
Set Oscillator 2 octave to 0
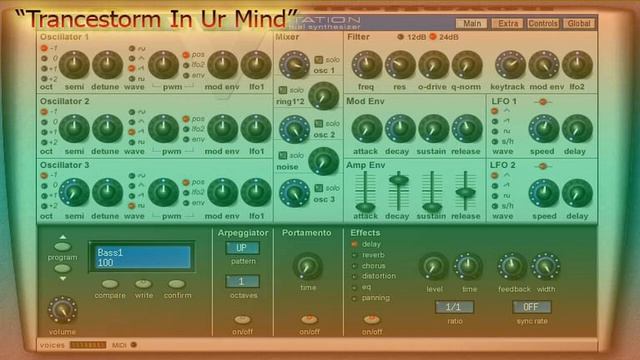44,122
